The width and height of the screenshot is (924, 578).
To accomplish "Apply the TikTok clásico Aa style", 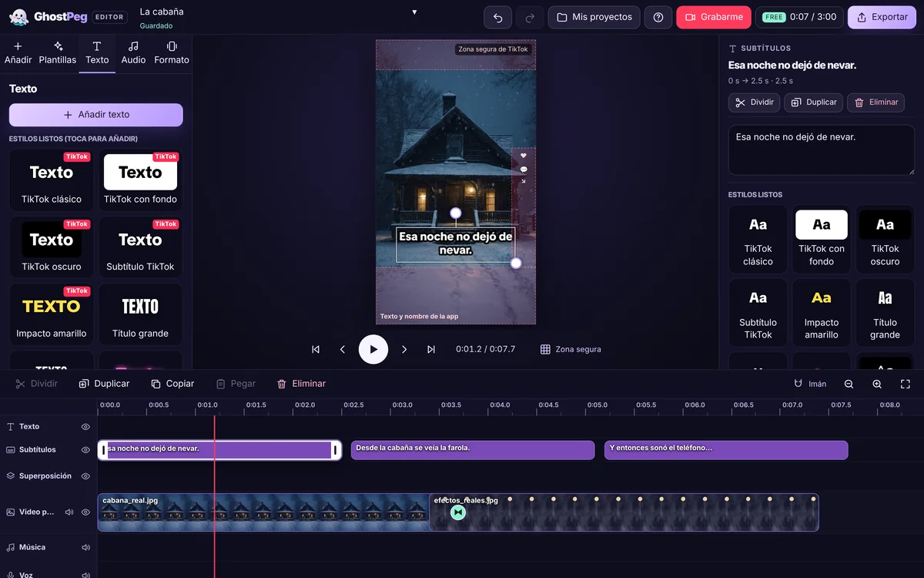I will coord(758,240).
